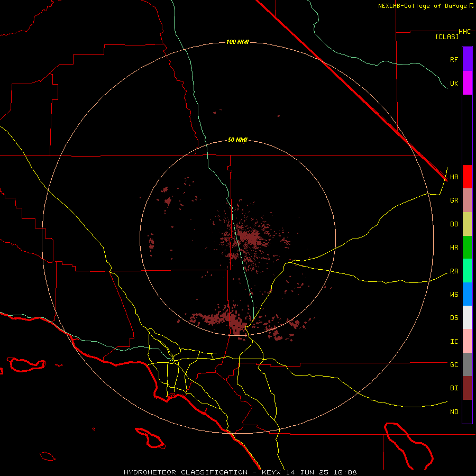476x476 pixels.
Task: Click the ND legend label
Action: [x=454, y=412]
